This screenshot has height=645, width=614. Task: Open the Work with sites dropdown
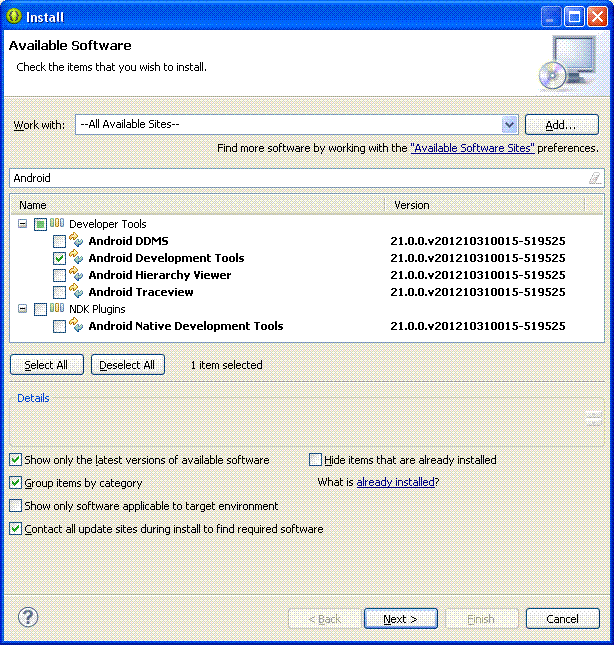[509, 124]
